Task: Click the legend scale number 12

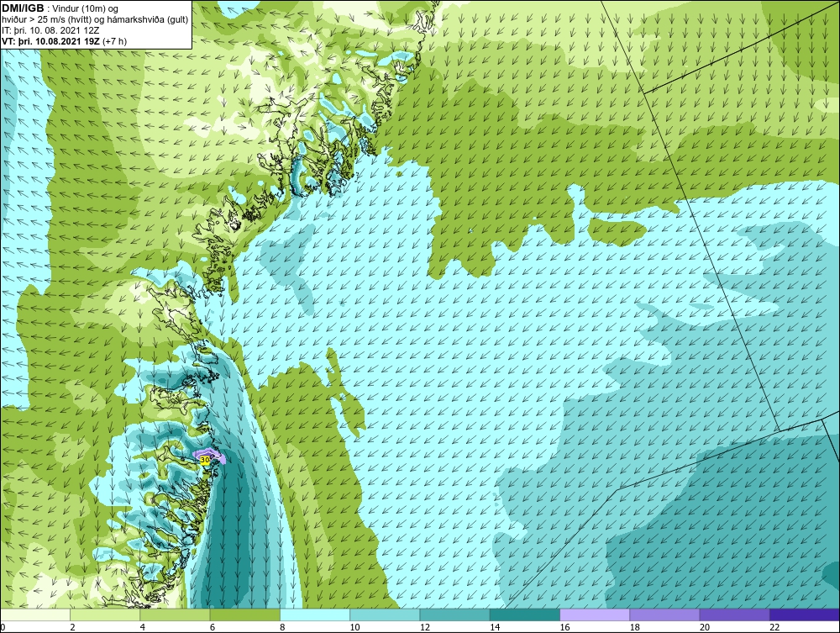Action: tap(425, 627)
